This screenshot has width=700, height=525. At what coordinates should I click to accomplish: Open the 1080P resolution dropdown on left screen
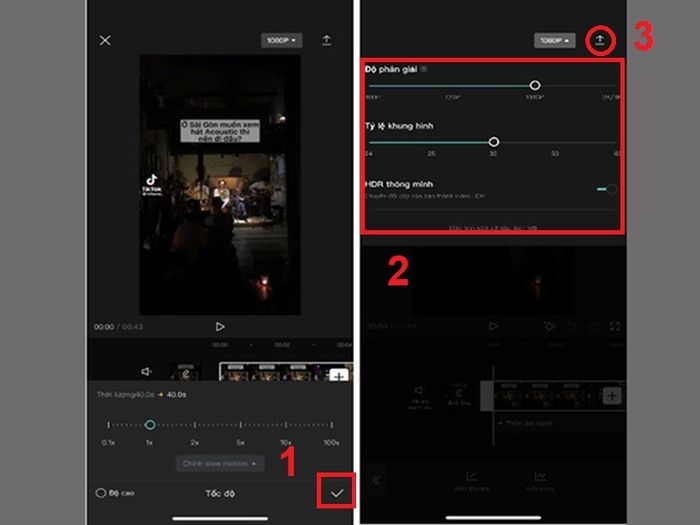(x=281, y=41)
